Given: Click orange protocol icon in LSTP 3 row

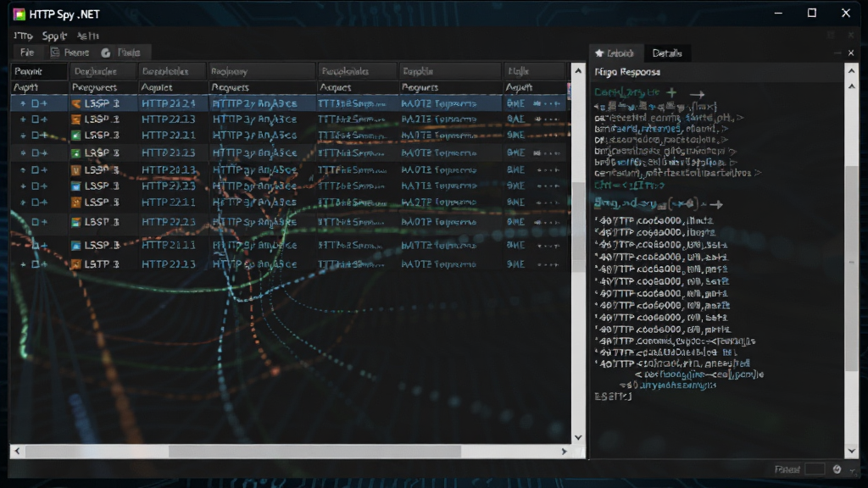Looking at the screenshot, I should (75, 264).
